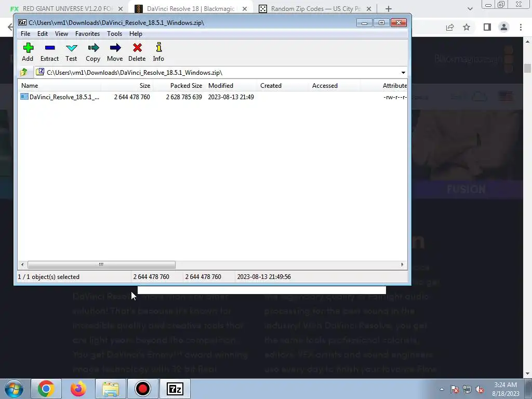The image size is (532, 399).
Task: Sort by the Name column header
Action: (x=59, y=86)
